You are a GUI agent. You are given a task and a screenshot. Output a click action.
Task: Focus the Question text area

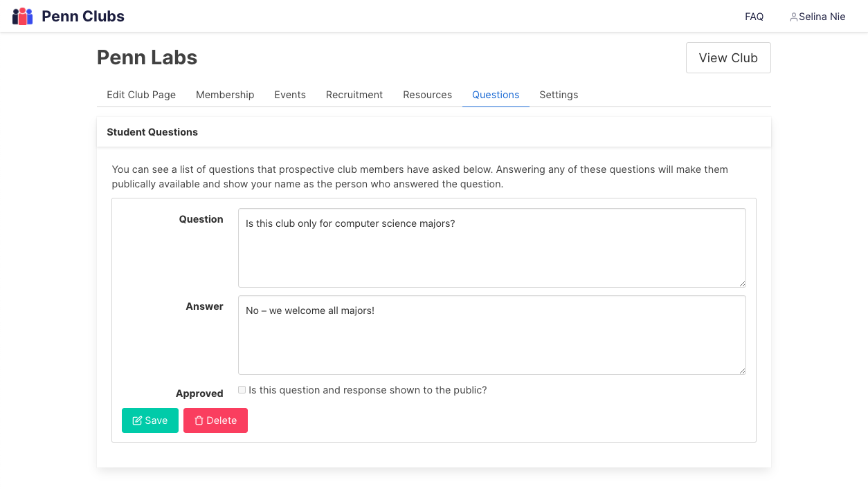click(492, 248)
